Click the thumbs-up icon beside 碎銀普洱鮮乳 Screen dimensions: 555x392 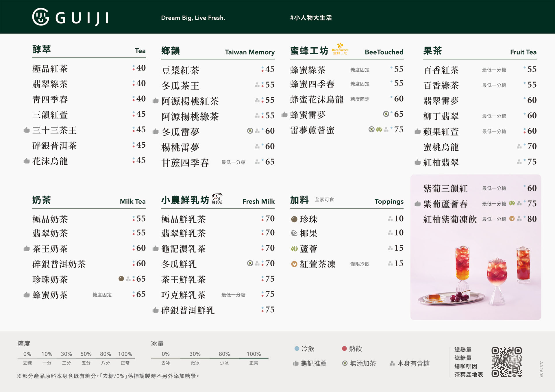[156, 310]
